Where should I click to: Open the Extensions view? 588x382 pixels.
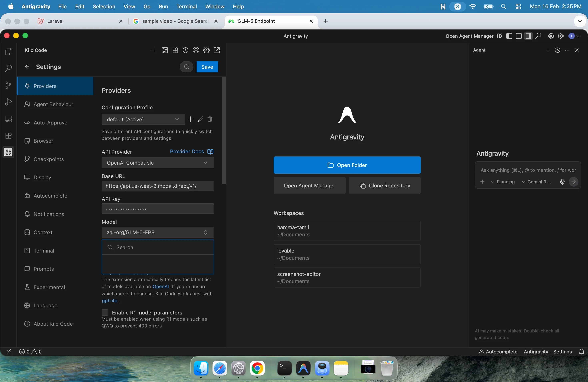pos(8,135)
